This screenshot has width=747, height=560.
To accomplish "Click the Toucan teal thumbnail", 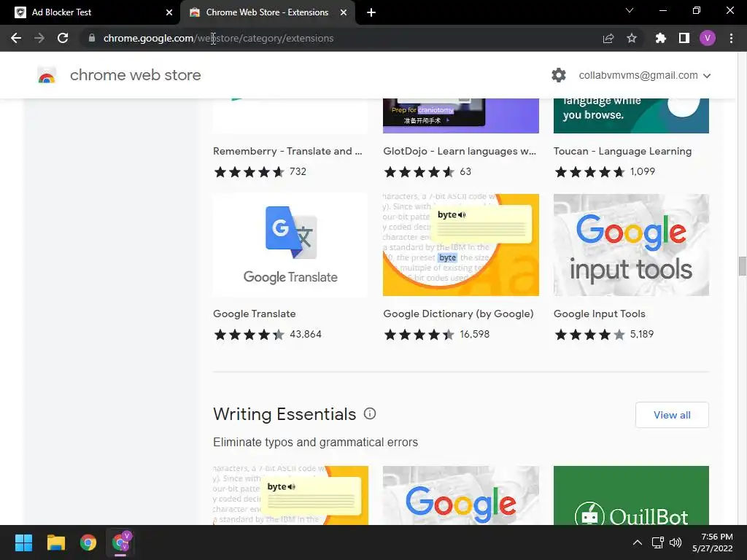I will (631, 116).
